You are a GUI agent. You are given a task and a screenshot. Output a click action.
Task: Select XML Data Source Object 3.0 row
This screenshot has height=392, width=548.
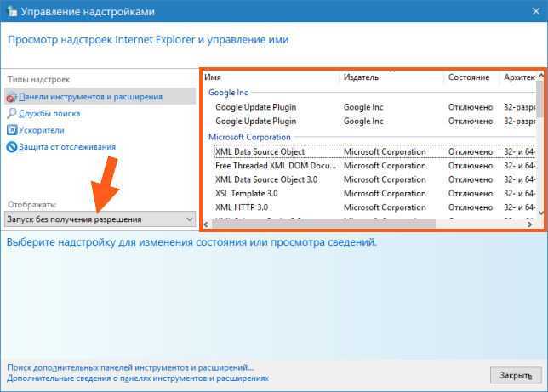tap(375, 179)
